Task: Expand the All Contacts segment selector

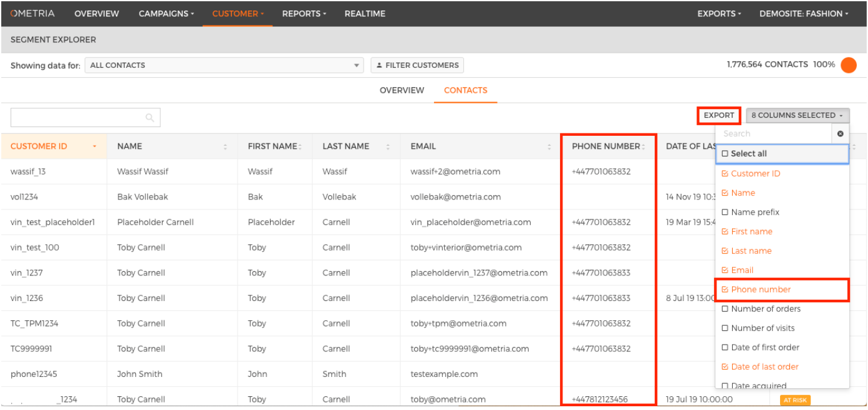Action: click(x=224, y=65)
